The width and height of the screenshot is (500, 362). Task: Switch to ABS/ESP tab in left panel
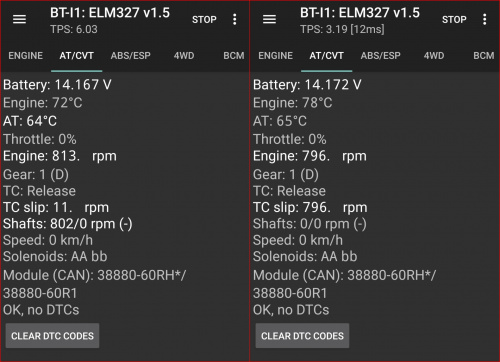coord(131,55)
